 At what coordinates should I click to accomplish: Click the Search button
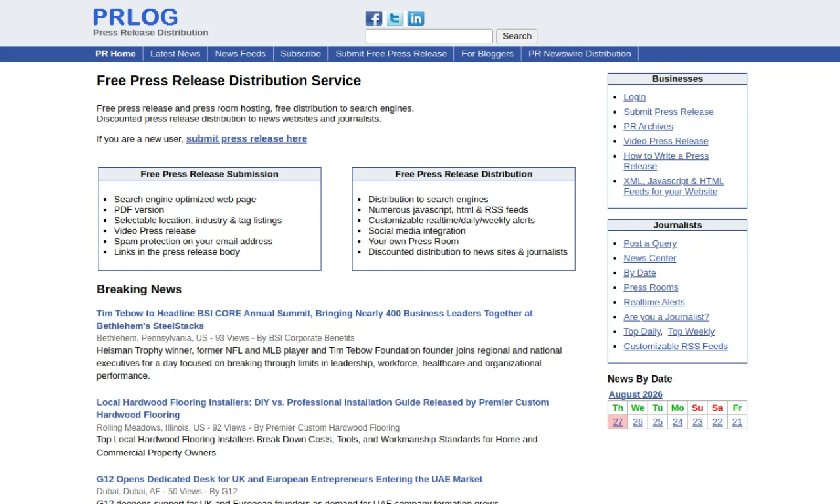[x=517, y=36]
